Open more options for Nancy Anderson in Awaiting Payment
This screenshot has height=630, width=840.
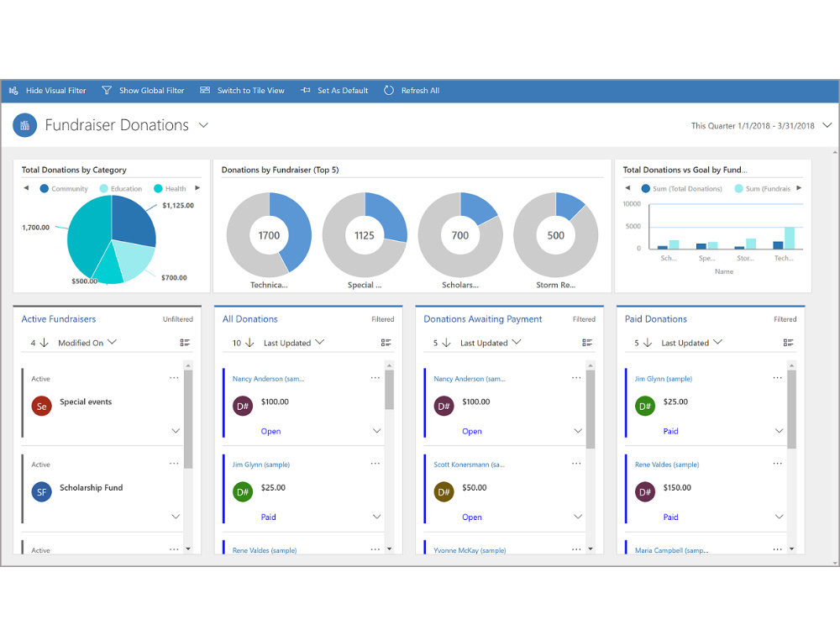576,378
